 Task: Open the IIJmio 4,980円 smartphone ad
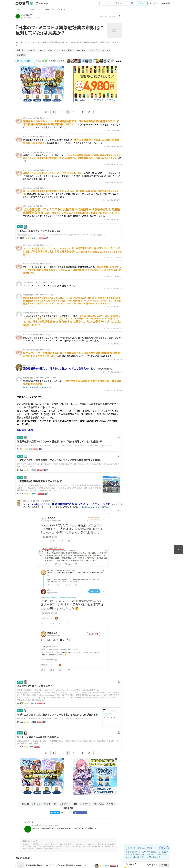tap(95, 84)
